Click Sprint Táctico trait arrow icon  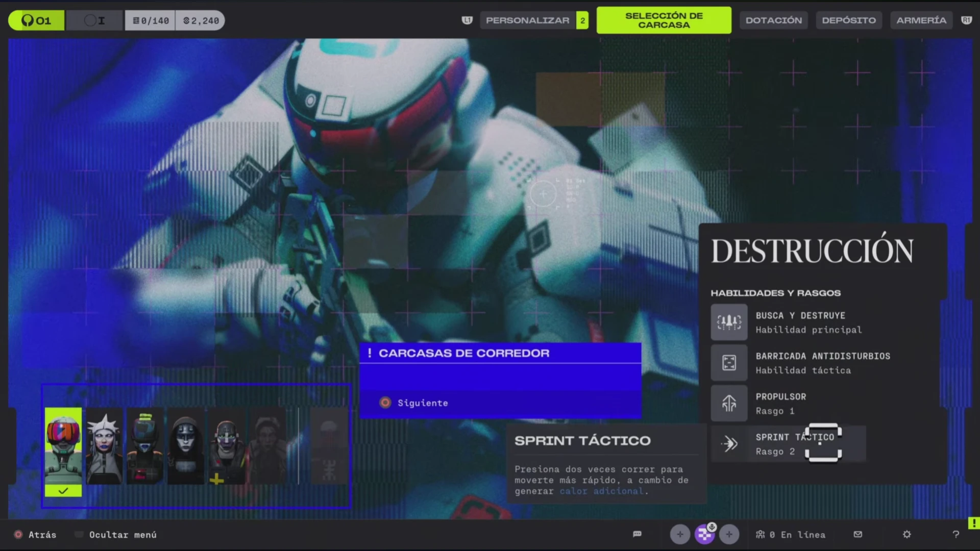(x=730, y=444)
